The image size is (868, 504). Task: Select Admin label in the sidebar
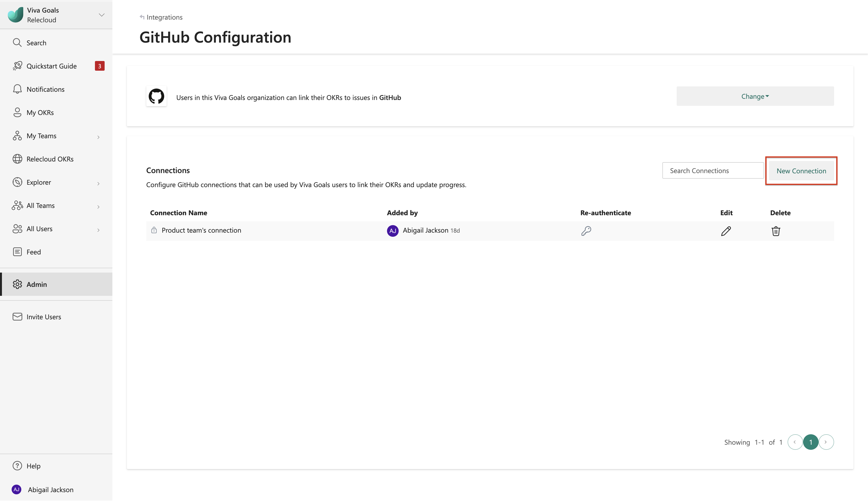(x=37, y=284)
